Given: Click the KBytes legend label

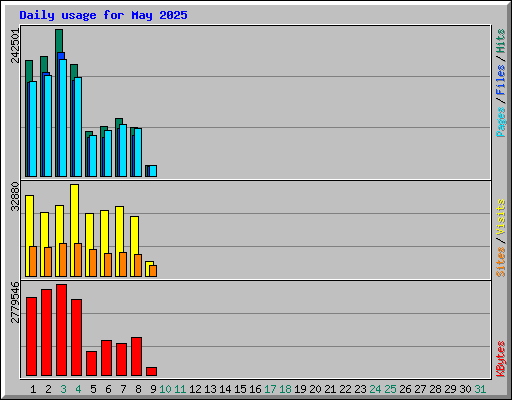Looking at the screenshot, I should (500, 359).
